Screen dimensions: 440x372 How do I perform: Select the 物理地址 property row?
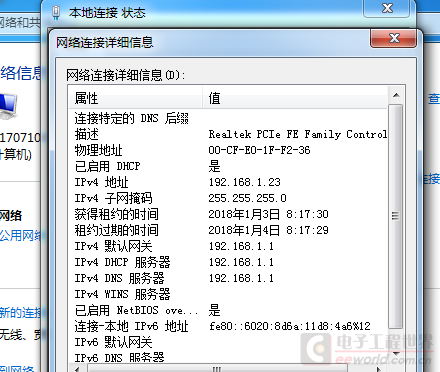228,150
